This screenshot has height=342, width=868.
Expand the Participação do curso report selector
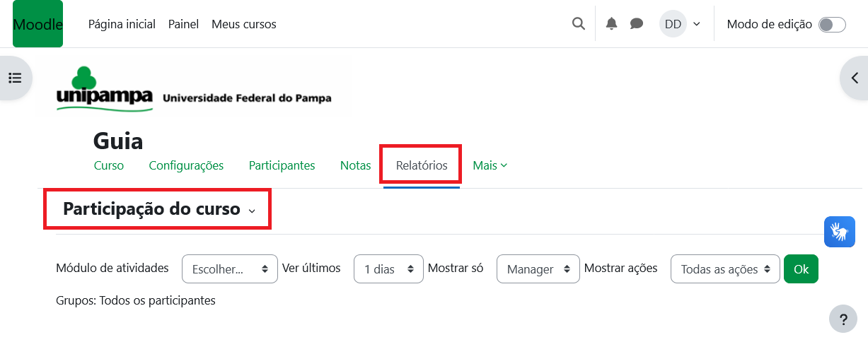pos(159,209)
